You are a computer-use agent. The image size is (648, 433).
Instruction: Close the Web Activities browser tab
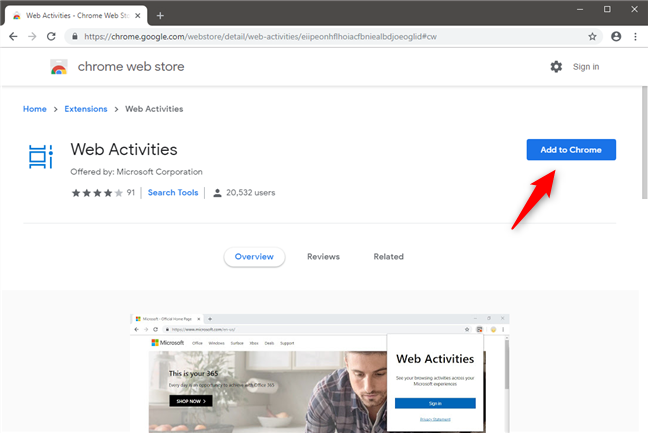tap(138, 16)
